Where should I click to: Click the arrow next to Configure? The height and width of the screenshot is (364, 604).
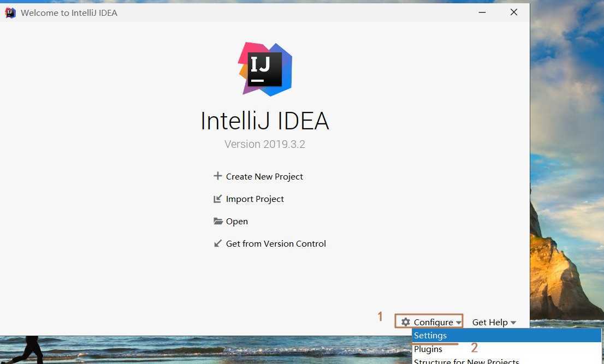(x=458, y=323)
